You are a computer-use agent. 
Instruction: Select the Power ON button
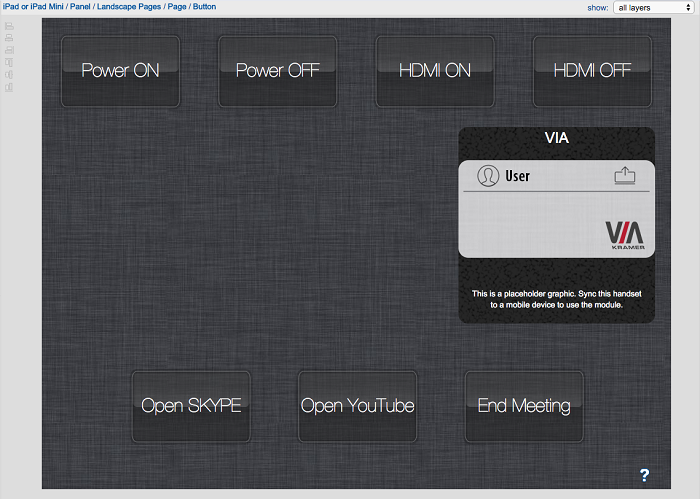click(121, 71)
